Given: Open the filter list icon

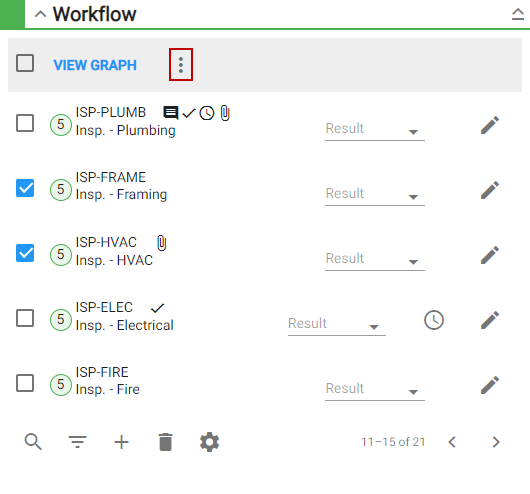Looking at the screenshot, I should click(x=77, y=442).
